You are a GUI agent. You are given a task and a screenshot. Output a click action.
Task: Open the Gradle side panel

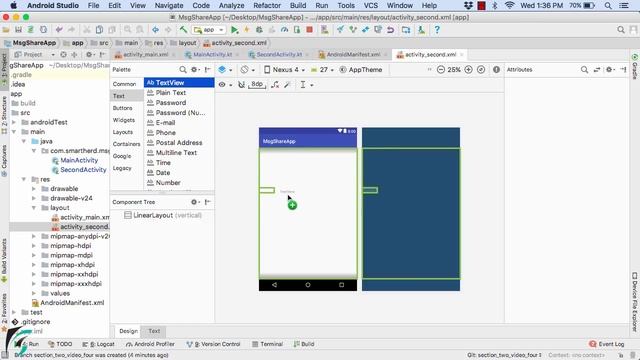[x=635, y=67]
